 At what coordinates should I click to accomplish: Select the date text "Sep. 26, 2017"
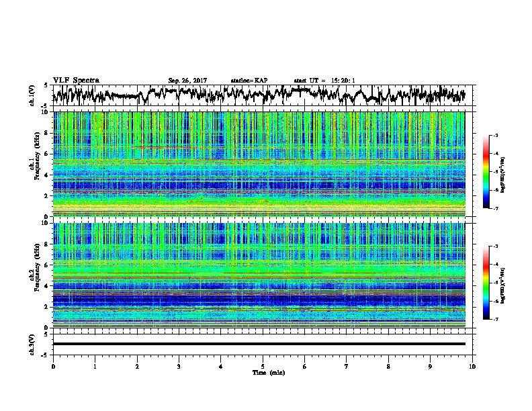click(187, 81)
